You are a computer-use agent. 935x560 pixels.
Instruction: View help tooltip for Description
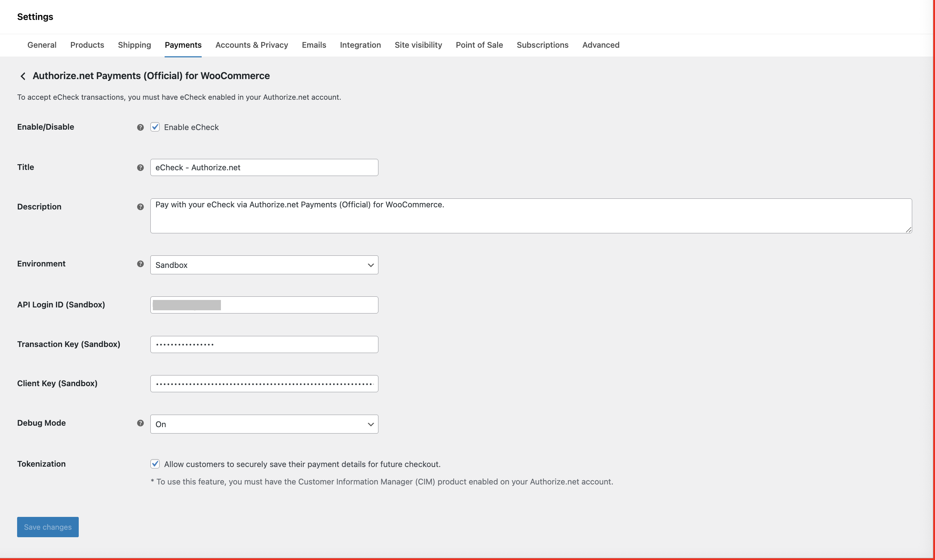point(140,207)
